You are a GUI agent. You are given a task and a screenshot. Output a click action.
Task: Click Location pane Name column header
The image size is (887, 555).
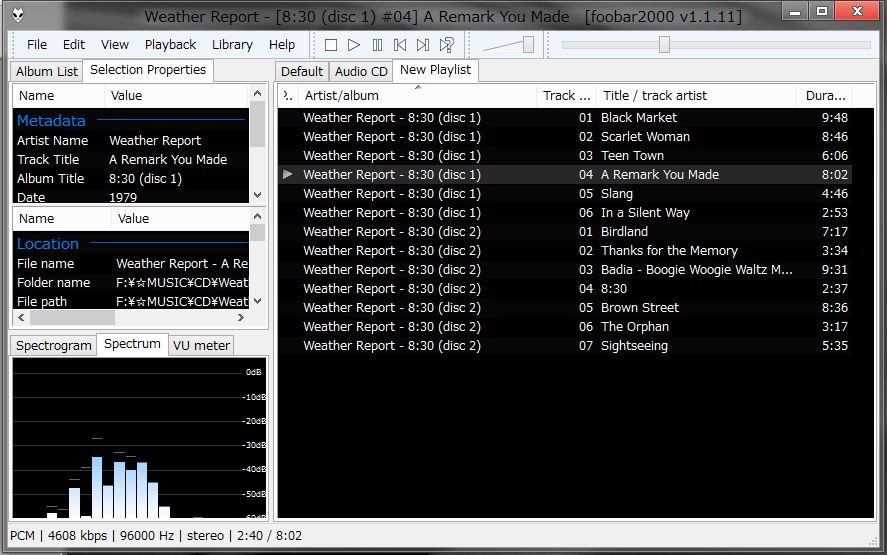[62, 218]
